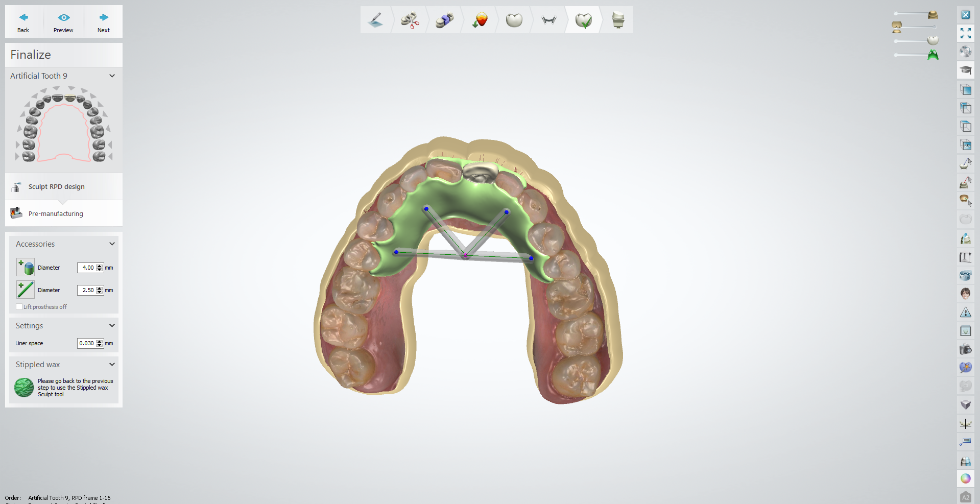Viewport: 980px width, 504px height.
Task: Select the scissors trim step icon
Action: pyautogui.click(x=410, y=20)
